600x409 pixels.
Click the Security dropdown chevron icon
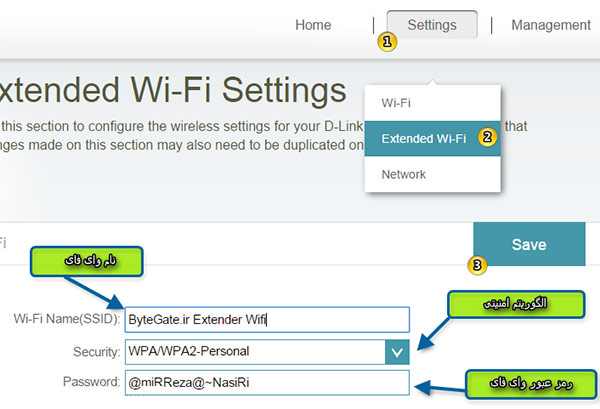pyautogui.click(x=397, y=352)
